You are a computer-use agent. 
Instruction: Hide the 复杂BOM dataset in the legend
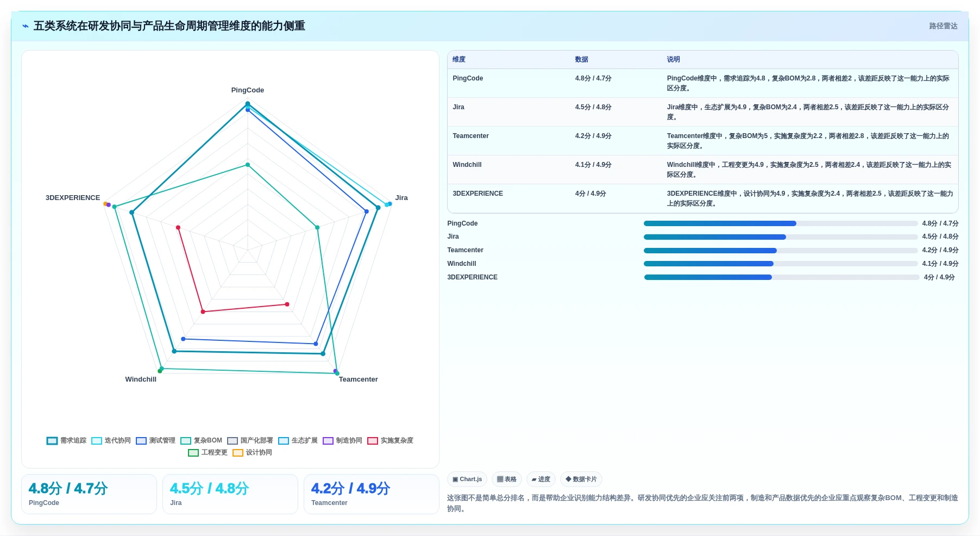(x=202, y=441)
